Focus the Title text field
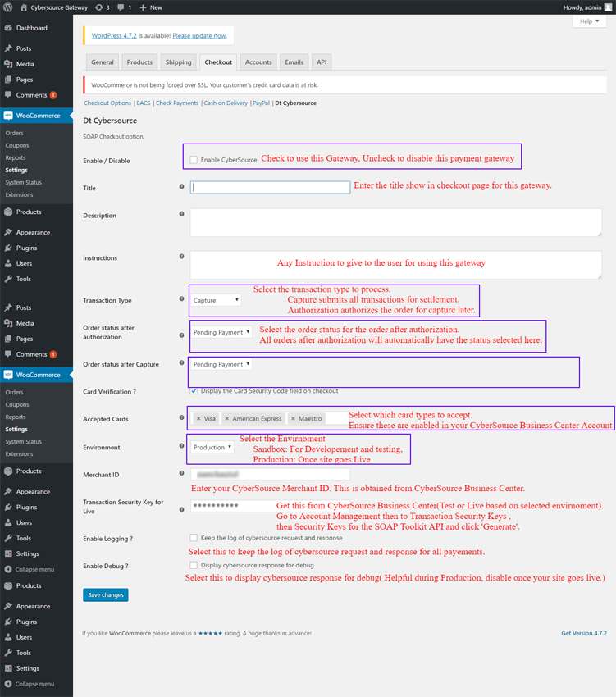Screen dimensions: 616x697 (270, 187)
